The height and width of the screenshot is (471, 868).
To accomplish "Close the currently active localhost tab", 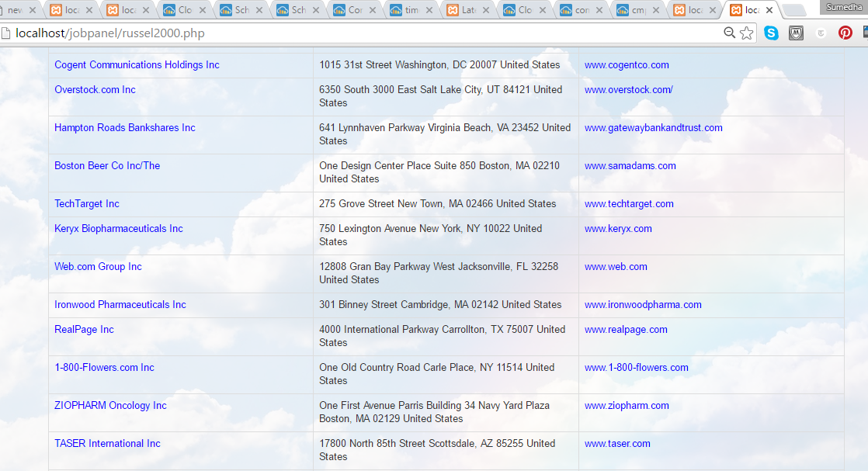I will [769, 10].
